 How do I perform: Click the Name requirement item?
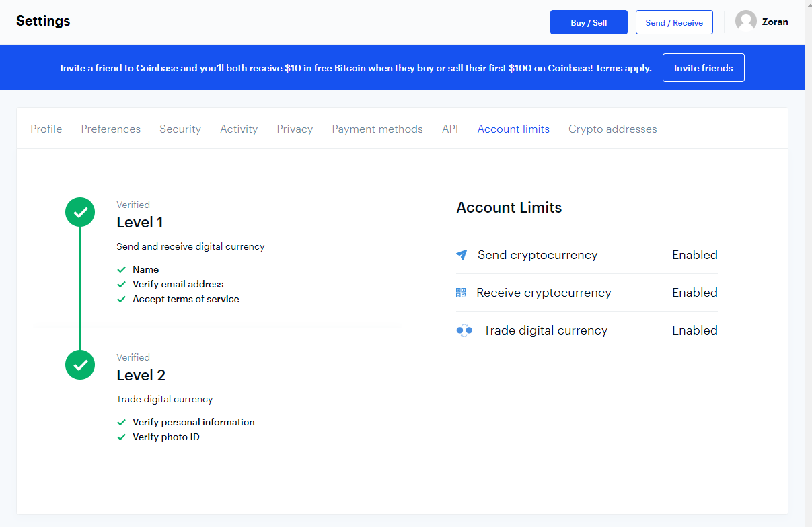pos(146,269)
